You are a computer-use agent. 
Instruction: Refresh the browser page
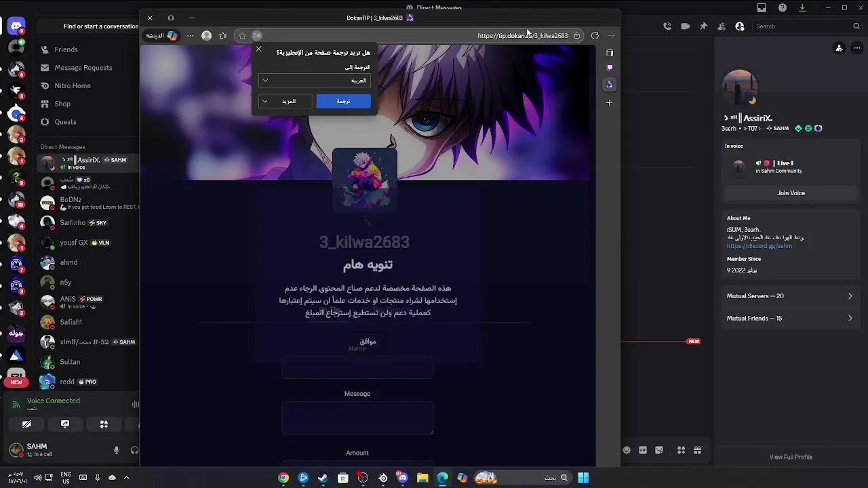click(595, 35)
